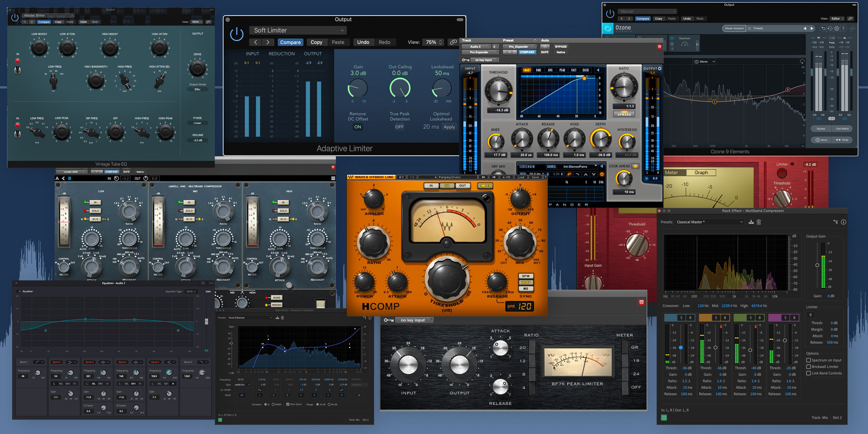Click the trash icon next to Vocal Enhancer preset
Screen dimensions: 868x434
point(283,318)
